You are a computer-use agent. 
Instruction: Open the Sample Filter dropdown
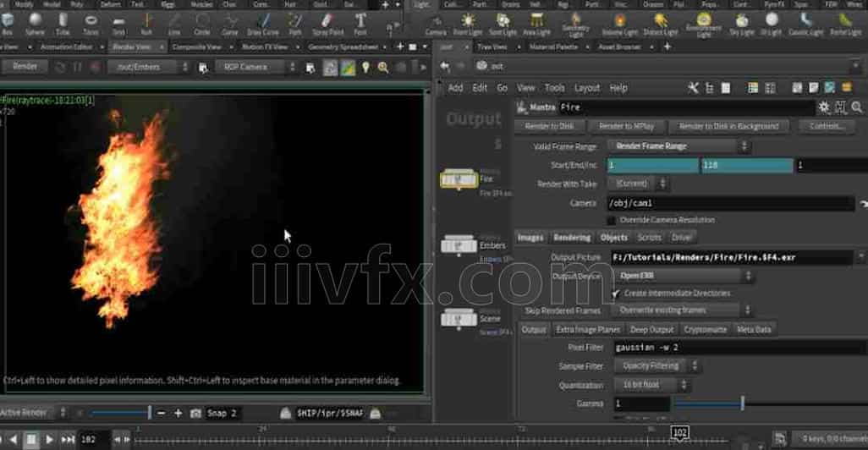coord(656,366)
